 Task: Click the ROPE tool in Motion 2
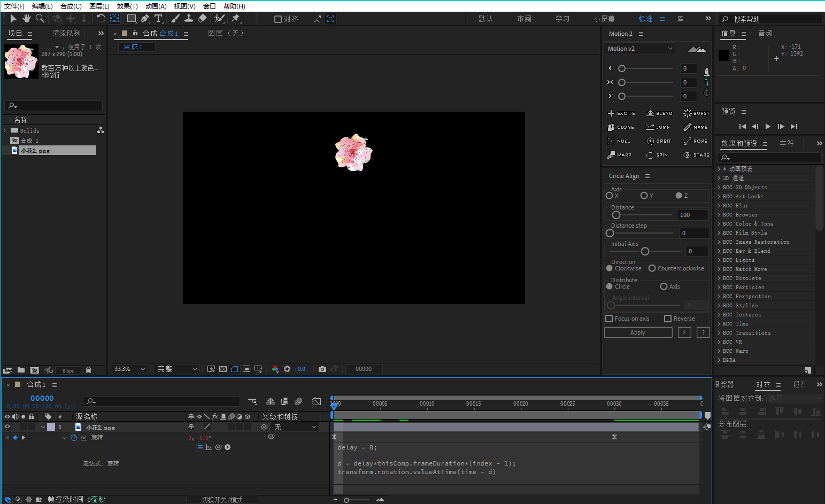(x=696, y=141)
